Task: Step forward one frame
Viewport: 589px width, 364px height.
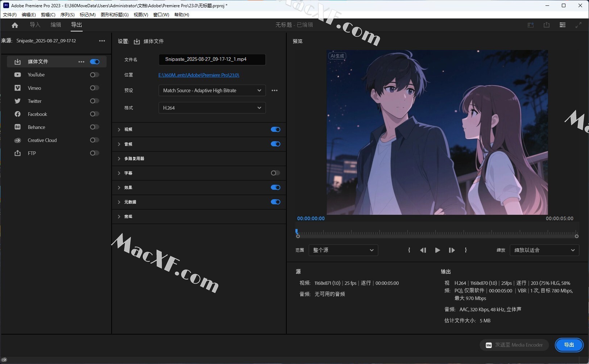Action: [452, 250]
